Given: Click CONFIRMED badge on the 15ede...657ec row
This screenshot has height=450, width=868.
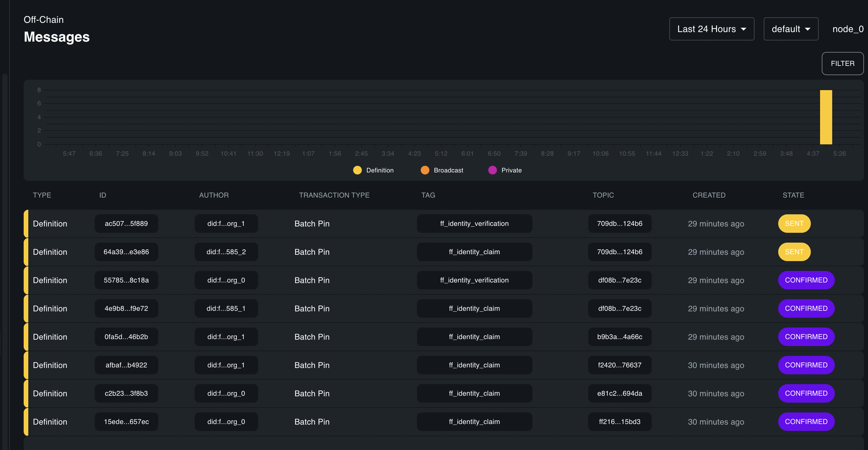Looking at the screenshot, I should point(806,422).
